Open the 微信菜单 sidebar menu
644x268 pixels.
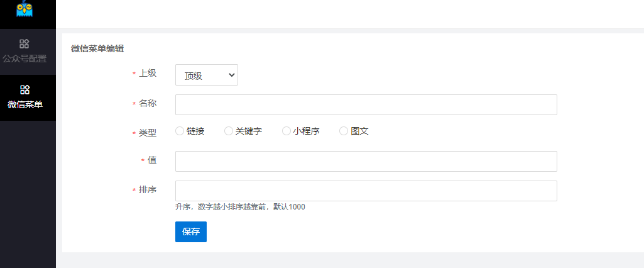[28, 98]
